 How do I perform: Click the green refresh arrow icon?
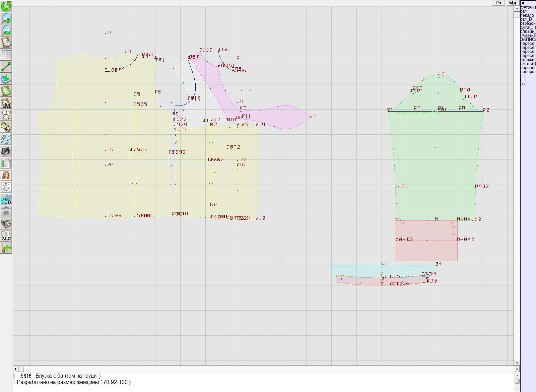click(6, 6)
